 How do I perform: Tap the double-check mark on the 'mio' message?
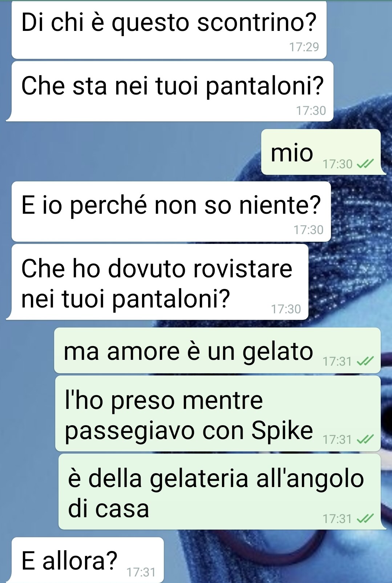click(365, 164)
